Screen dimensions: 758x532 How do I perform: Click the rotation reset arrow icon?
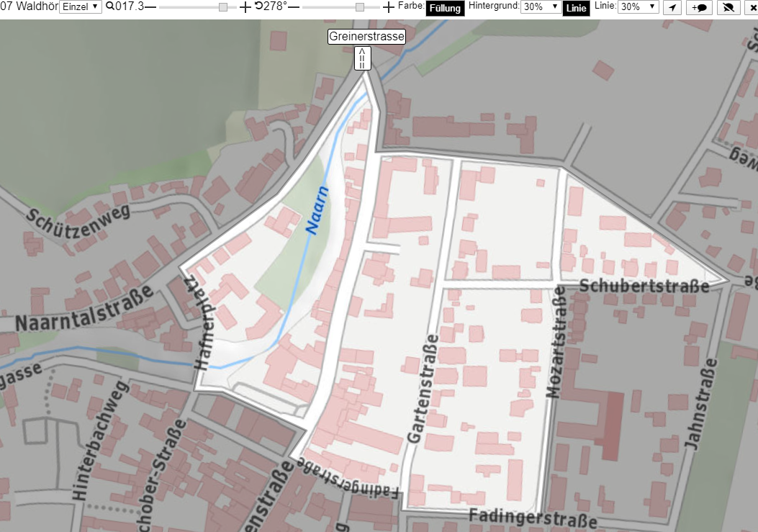(x=258, y=6)
